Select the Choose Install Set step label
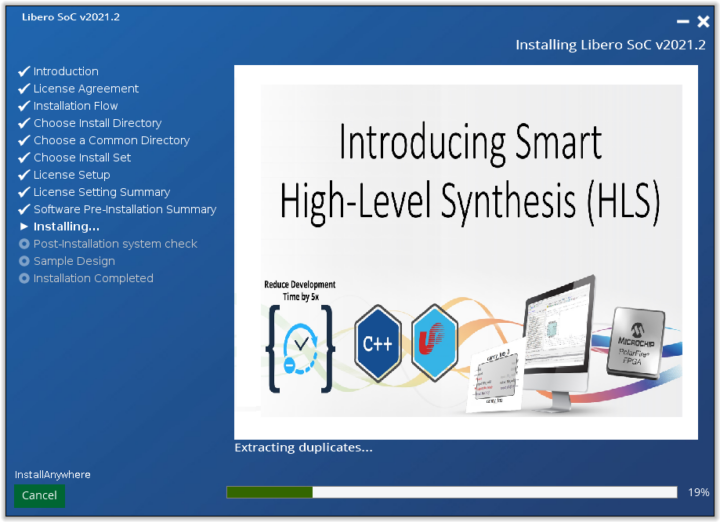720x522 pixels. pyautogui.click(x=82, y=157)
